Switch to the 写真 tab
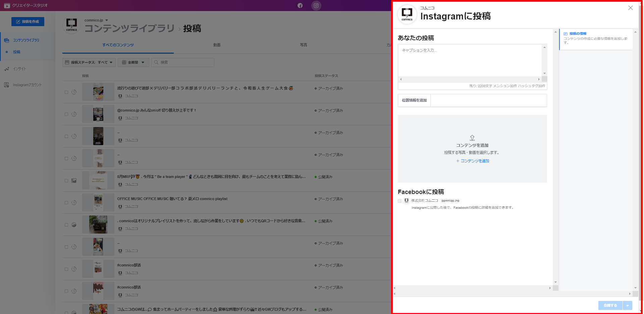Image resolution: width=644 pixels, height=314 pixels. [303, 45]
